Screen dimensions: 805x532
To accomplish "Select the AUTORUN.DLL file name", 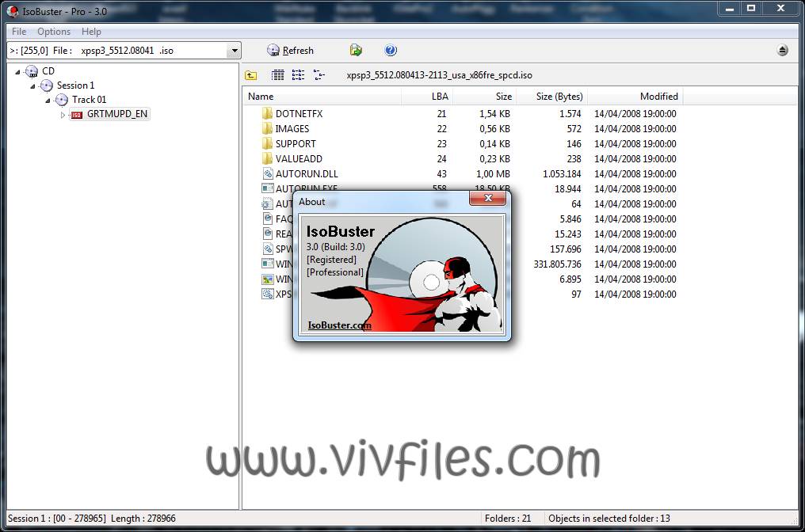I will pyautogui.click(x=307, y=173).
